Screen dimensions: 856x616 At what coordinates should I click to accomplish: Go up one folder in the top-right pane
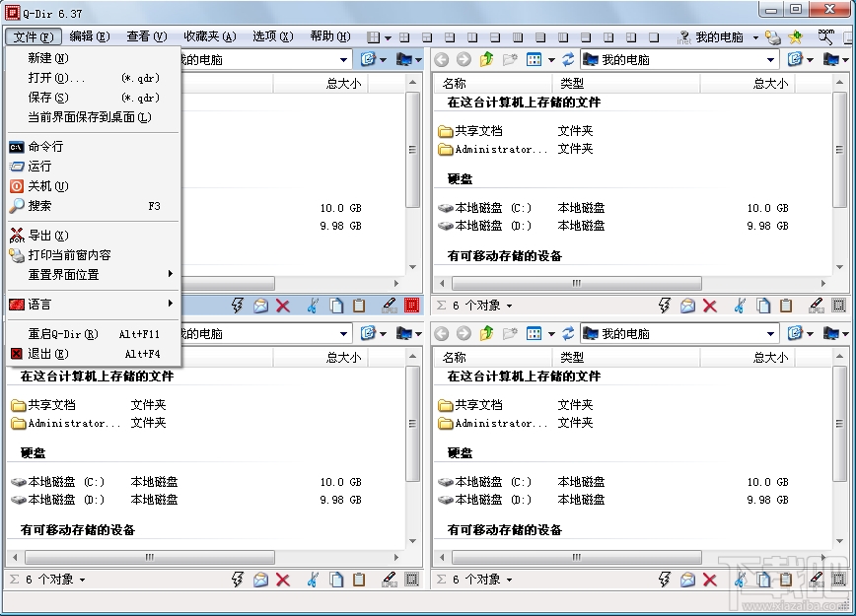click(486, 59)
